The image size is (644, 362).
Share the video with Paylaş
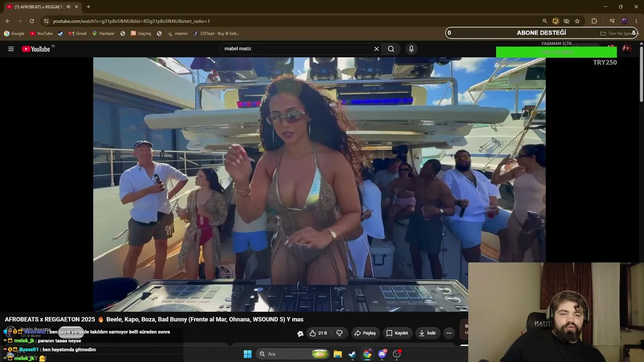click(365, 333)
